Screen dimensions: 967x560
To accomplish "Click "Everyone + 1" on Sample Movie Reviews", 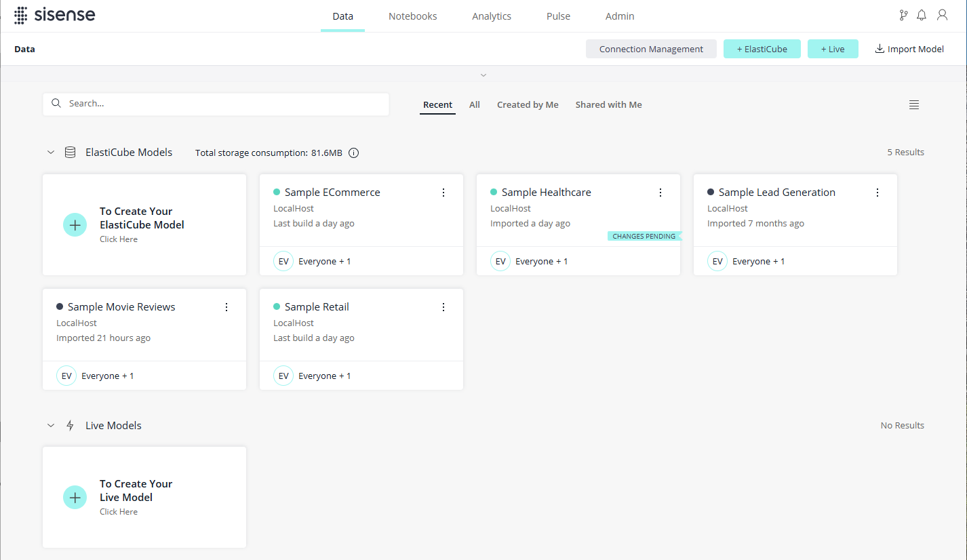I will click(x=108, y=376).
